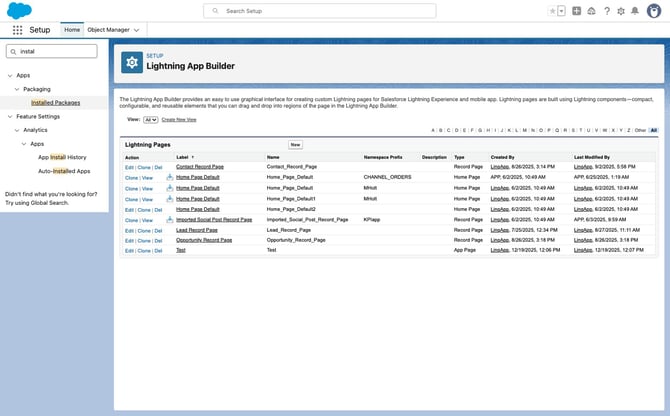Click the package icon beside Imported Social Post Record Page

coord(170,220)
